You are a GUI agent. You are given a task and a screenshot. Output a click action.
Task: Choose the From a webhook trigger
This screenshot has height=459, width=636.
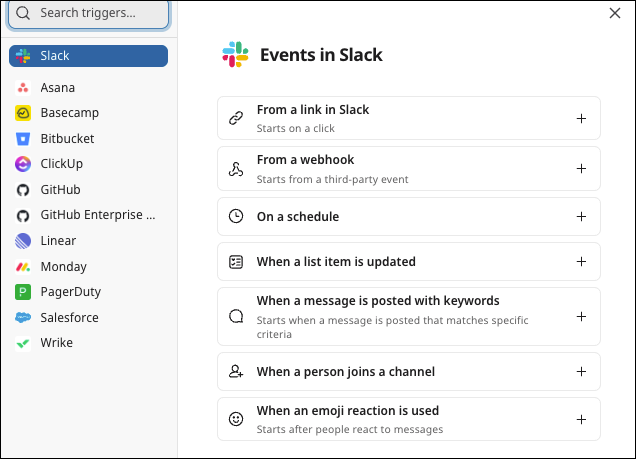pos(409,169)
